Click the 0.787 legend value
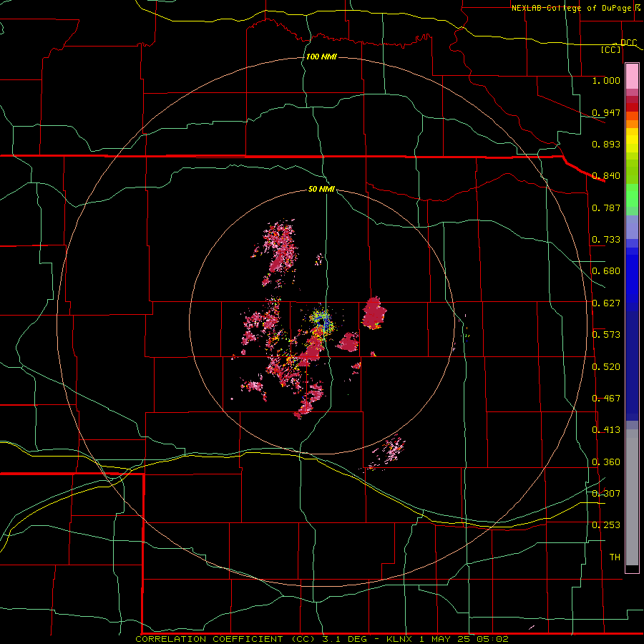The width and height of the screenshot is (644, 644). click(606, 208)
